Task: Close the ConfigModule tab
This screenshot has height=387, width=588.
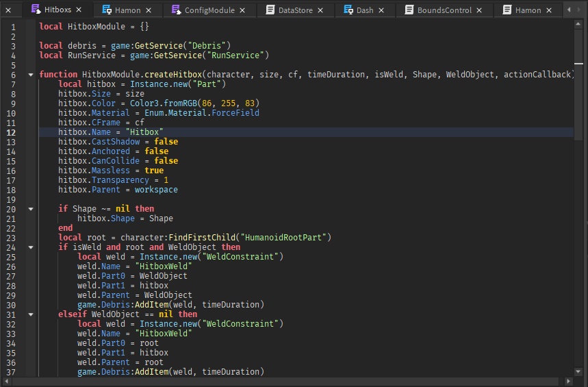Action: pyautogui.click(x=242, y=10)
